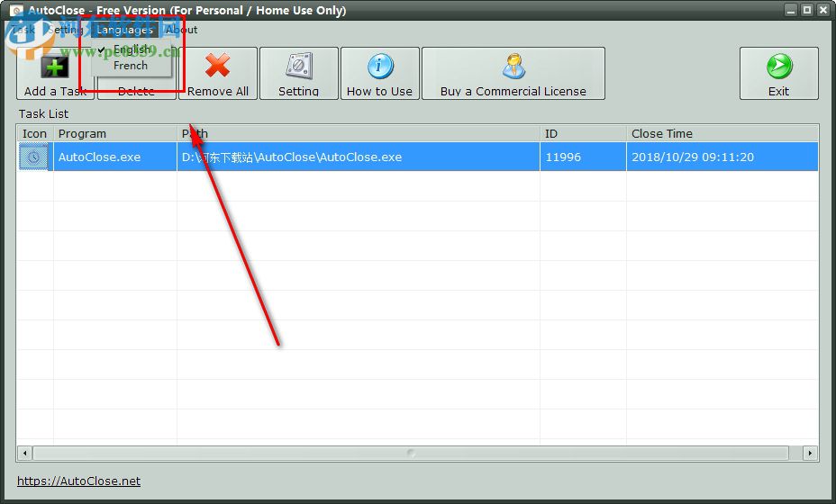The height and width of the screenshot is (504, 836).
Task: Click the path cell ending AutoClose.exe
Action: pos(359,157)
